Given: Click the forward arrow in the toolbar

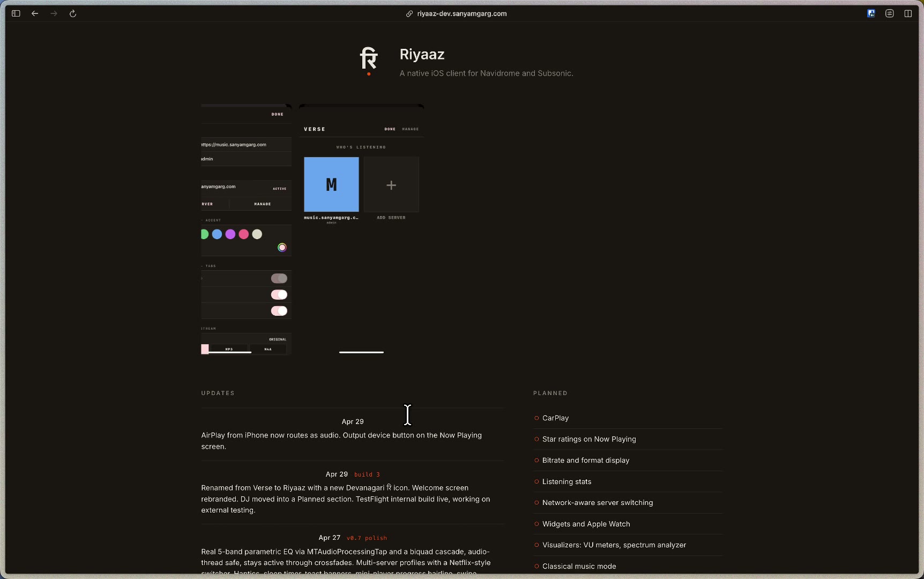Looking at the screenshot, I should point(54,13).
